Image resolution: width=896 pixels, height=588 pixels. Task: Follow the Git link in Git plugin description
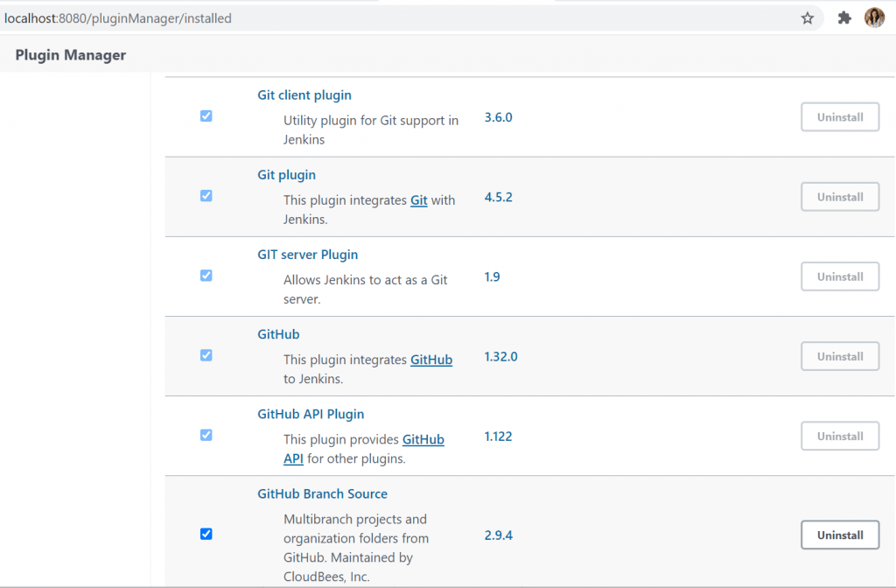point(419,200)
